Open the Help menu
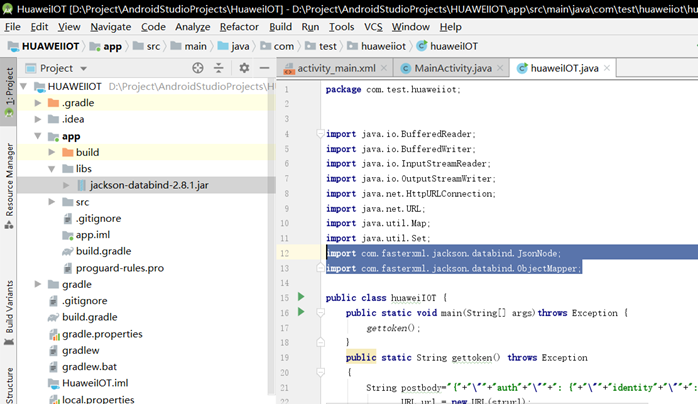 click(x=450, y=27)
